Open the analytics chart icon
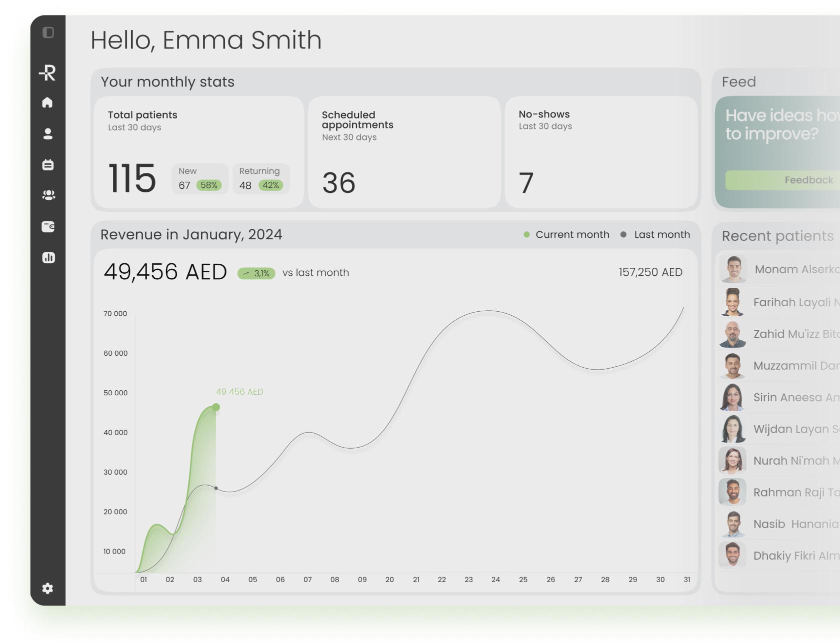This screenshot has width=840, height=642. (48, 258)
